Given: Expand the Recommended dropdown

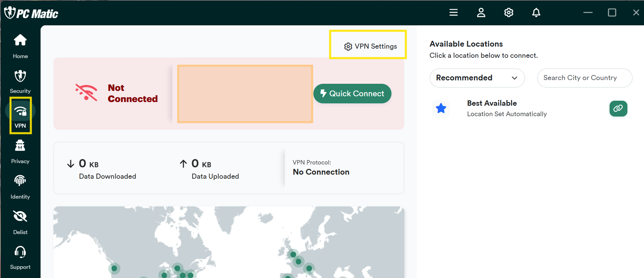Looking at the screenshot, I should coord(477,78).
